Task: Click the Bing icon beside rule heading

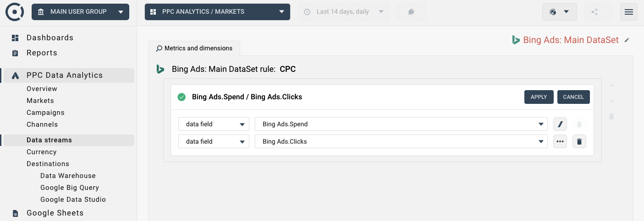Action: (160, 69)
